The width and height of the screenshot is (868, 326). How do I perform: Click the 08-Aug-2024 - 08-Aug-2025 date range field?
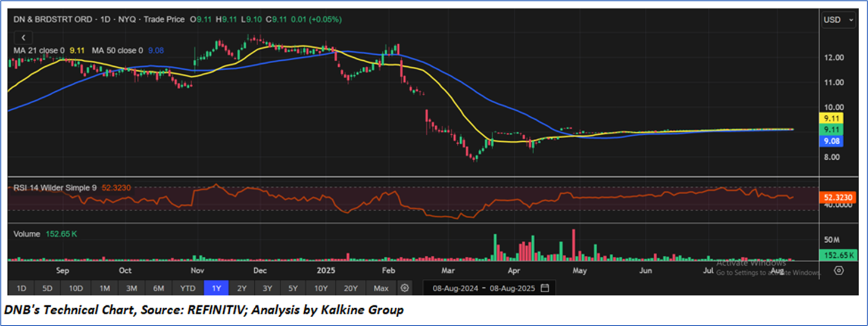pos(488,288)
